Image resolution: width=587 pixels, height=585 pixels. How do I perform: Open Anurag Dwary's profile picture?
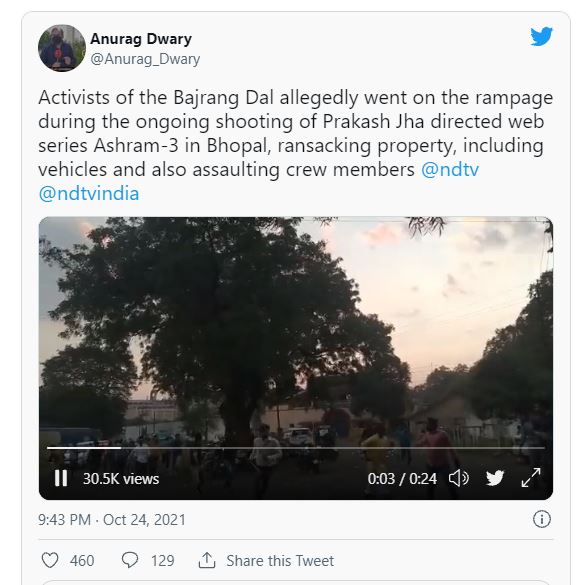click(62, 48)
